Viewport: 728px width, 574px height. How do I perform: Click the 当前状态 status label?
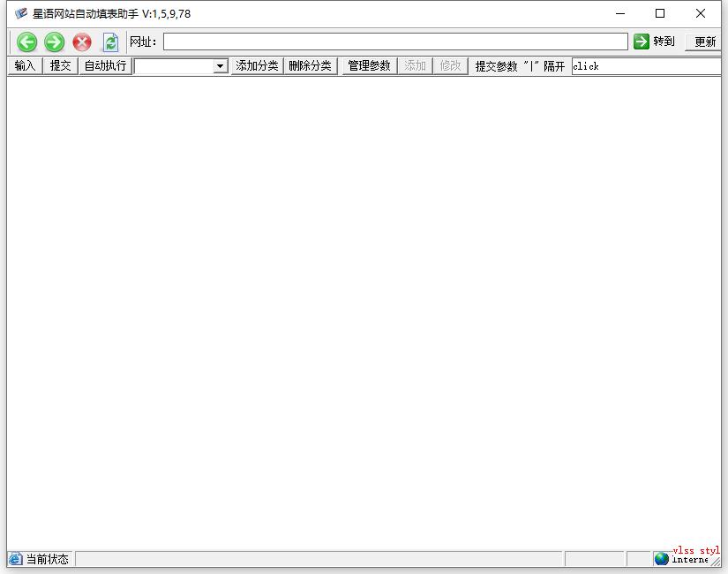pos(48,559)
